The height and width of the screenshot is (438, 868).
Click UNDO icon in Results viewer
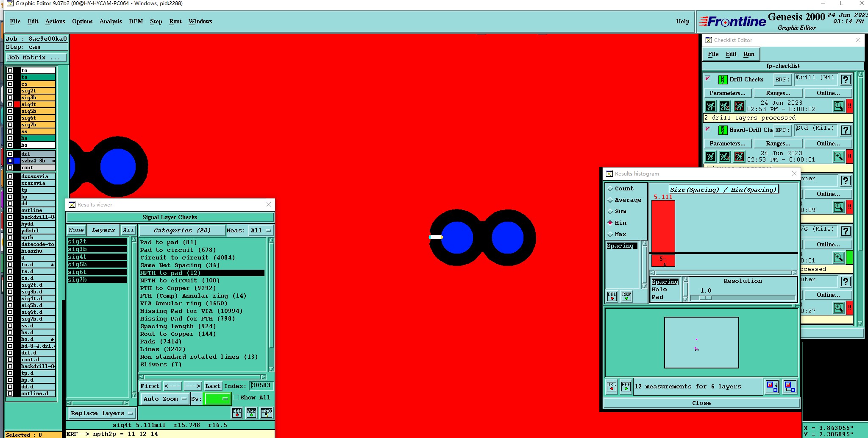click(x=267, y=413)
